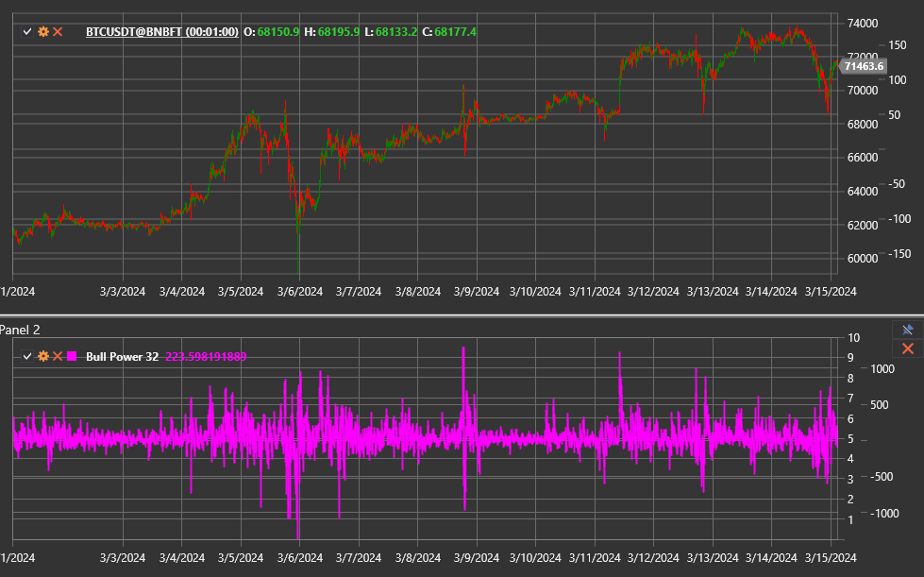The width and height of the screenshot is (924, 577).
Task: Click the 3/8/2024 axis label
Action: [418, 292]
